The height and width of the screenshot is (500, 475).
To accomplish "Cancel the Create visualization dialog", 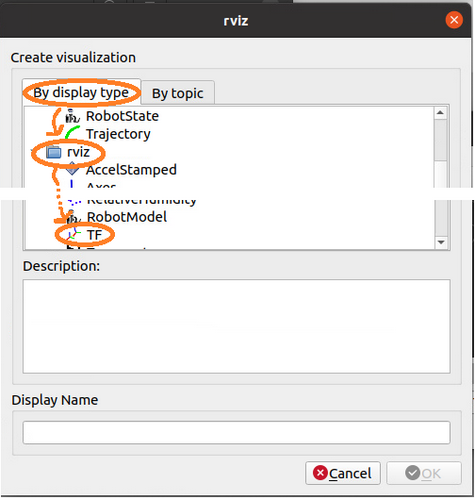I will pyautogui.click(x=343, y=473).
